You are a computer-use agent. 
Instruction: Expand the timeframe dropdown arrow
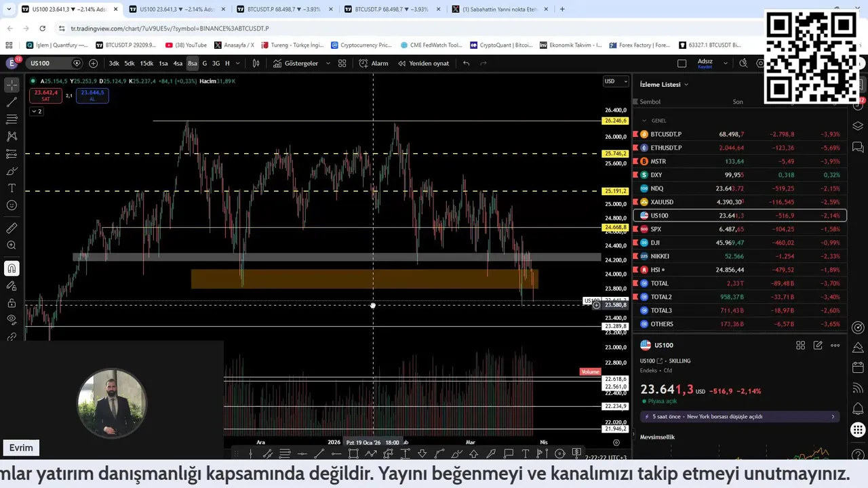237,63
